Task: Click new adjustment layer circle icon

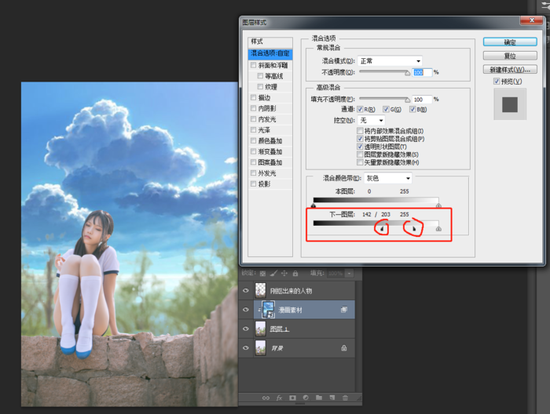Action: 306,398
